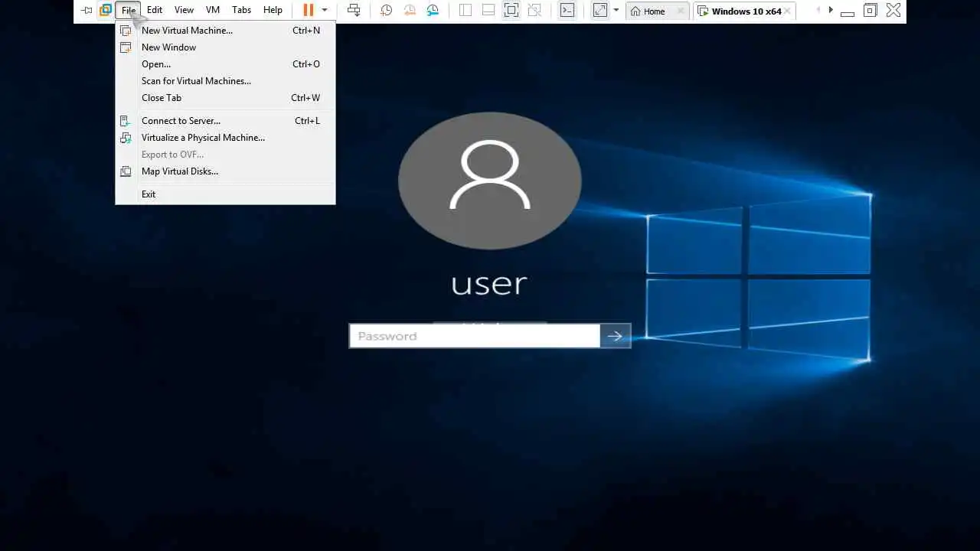
Task: Open the View menu
Action: (x=184, y=10)
